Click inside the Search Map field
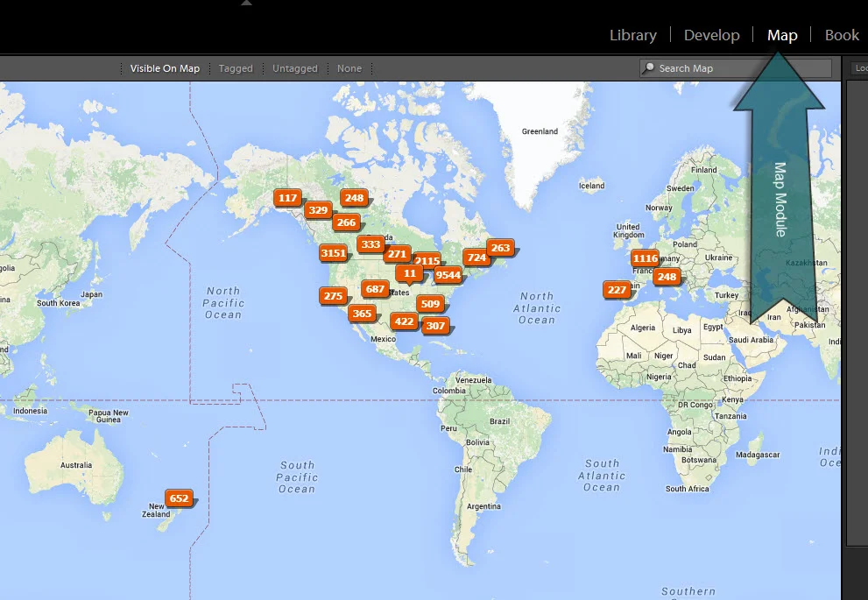The image size is (868, 600). [x=735, y=68]
